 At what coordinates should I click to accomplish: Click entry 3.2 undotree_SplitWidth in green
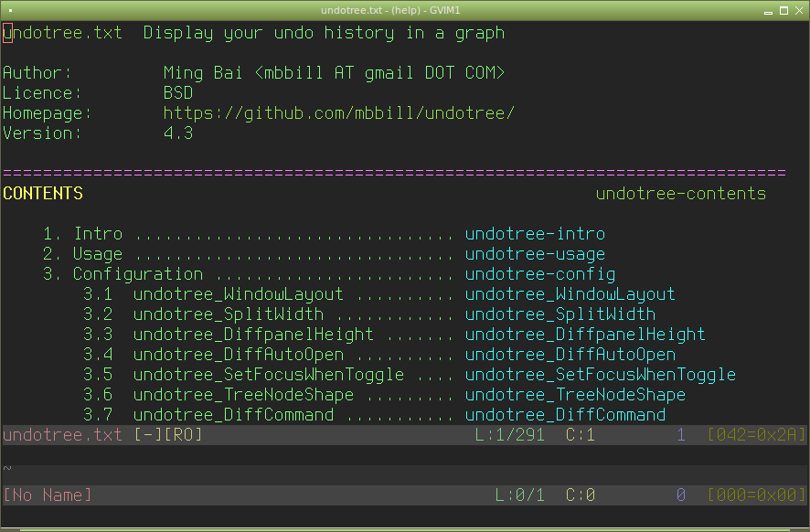click(x=203, y=314)
